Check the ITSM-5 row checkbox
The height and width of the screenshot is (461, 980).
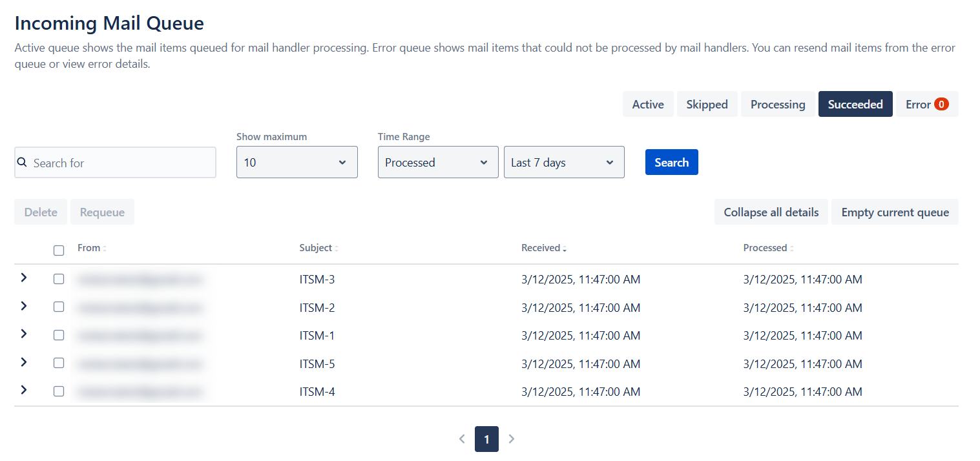click(x=59, y=363)
